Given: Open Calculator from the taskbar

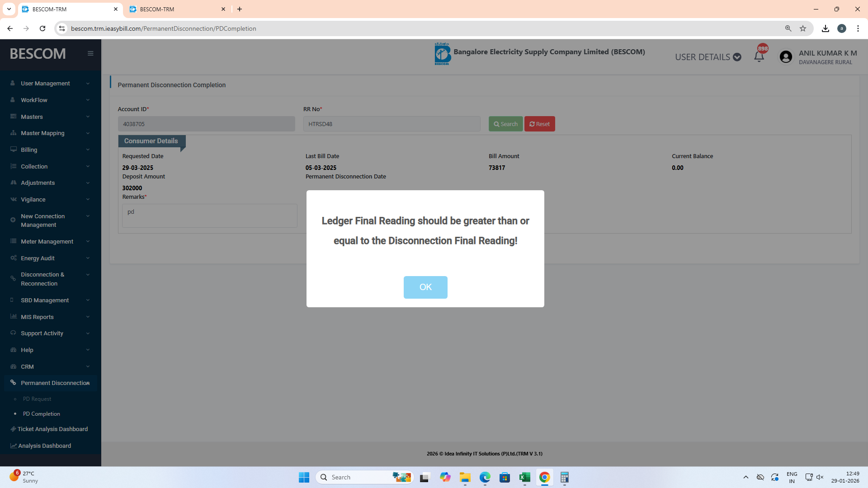Looking at the screenshot, I should [564, 477].
